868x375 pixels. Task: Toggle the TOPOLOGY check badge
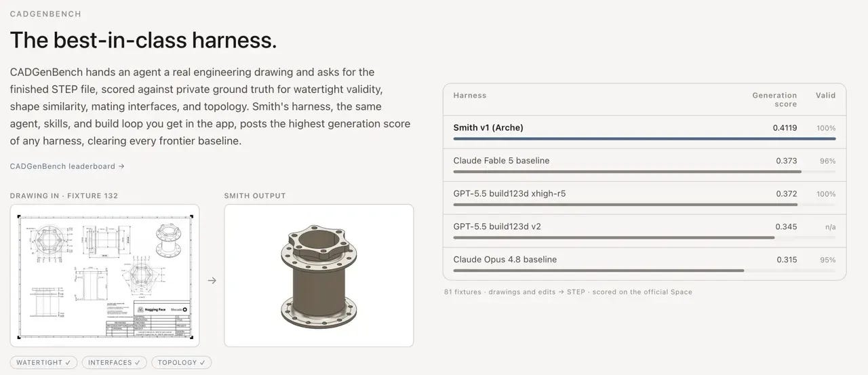coord(181,363)
